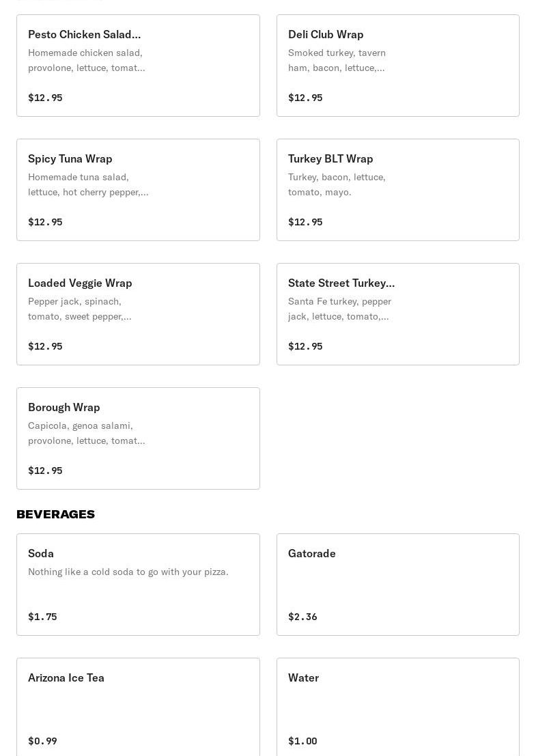
Task: Click the Deli Club Wrap title text
Action: click(x=326, y=34)
